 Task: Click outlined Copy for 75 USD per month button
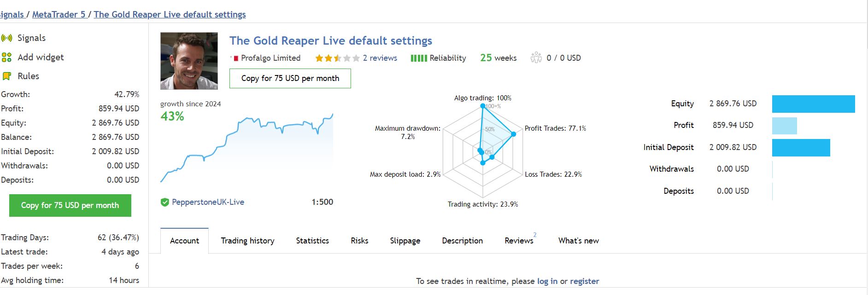click(x=290, y=78)
